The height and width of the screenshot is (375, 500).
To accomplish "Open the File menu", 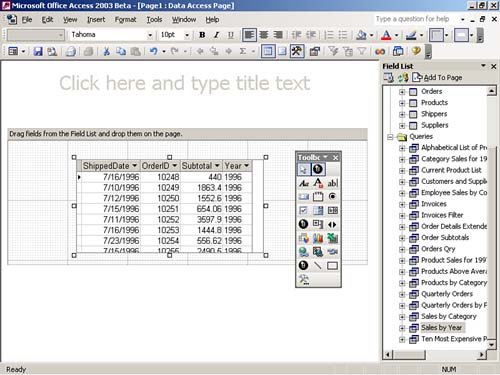I will point(27,20).
